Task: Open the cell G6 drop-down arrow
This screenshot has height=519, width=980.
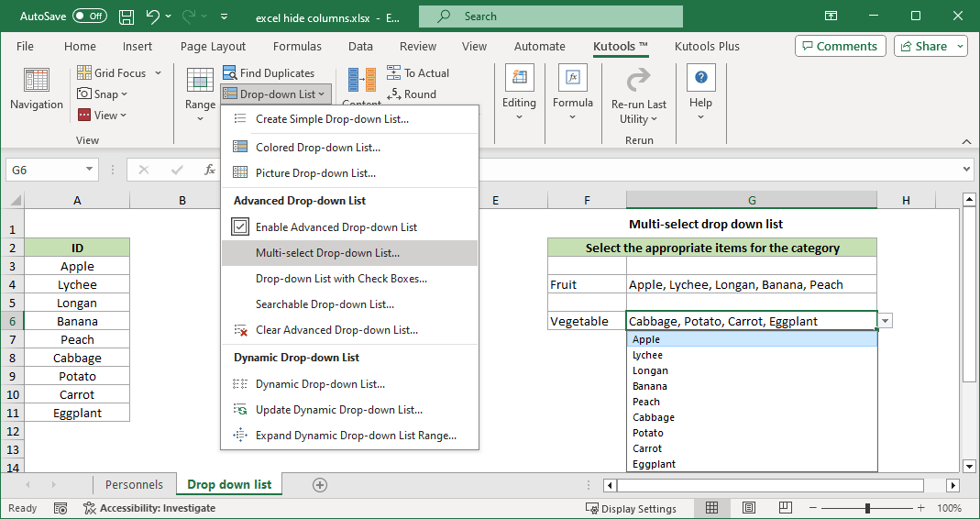Action: (886, 321)
